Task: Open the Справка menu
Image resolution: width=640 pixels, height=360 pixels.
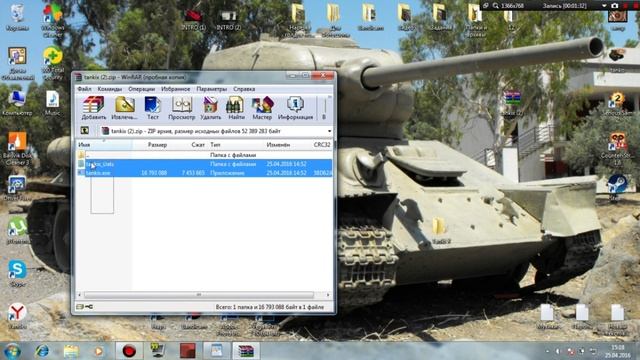Action: coord(244,89)
